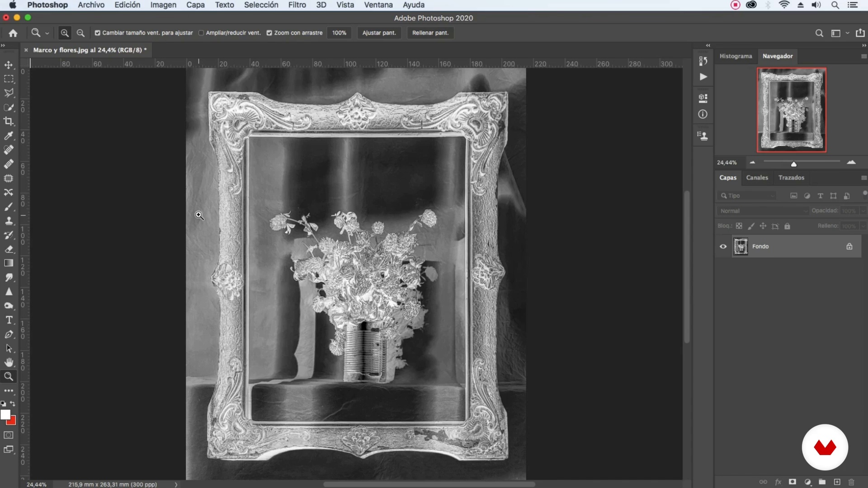Toggle lock all padlock in Bloq. row
This screenshot has height=488, width=868.
tap(787, 226)
